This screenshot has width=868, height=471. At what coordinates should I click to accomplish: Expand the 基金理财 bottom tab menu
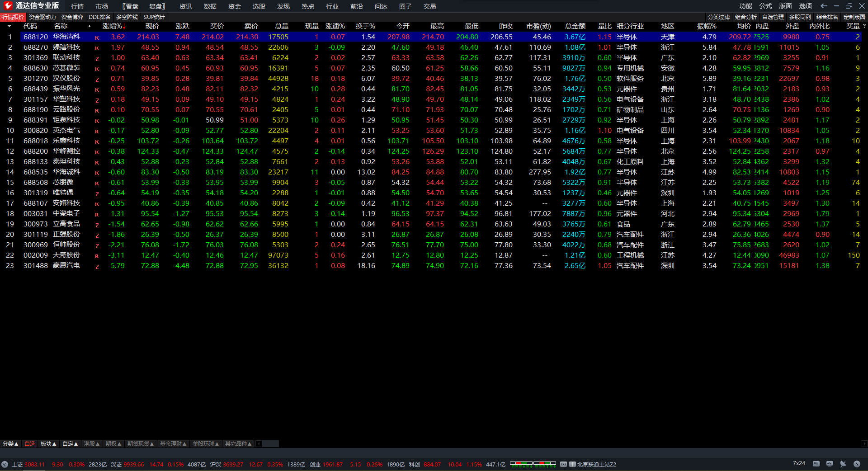pos(173,444)
